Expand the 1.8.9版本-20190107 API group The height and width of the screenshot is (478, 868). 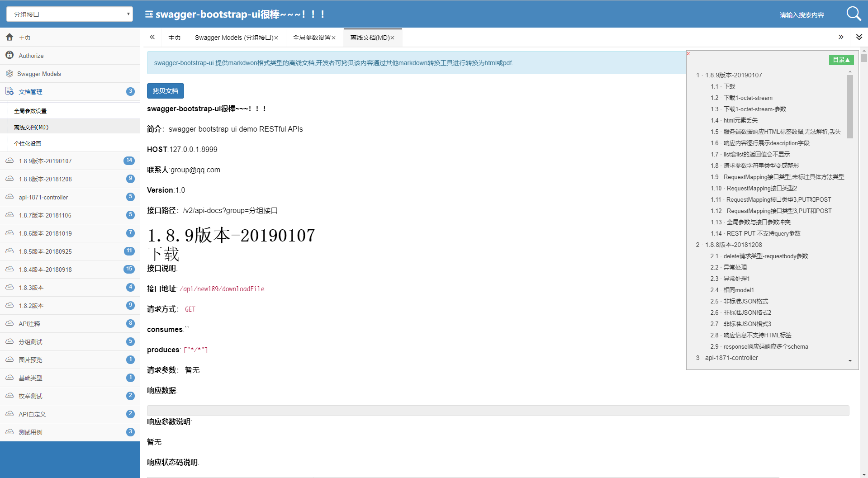45,161
